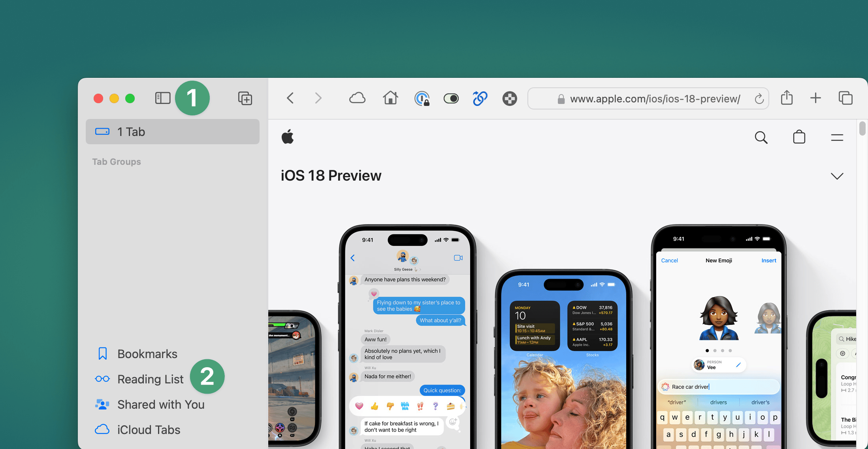Reload the current page

759,99
